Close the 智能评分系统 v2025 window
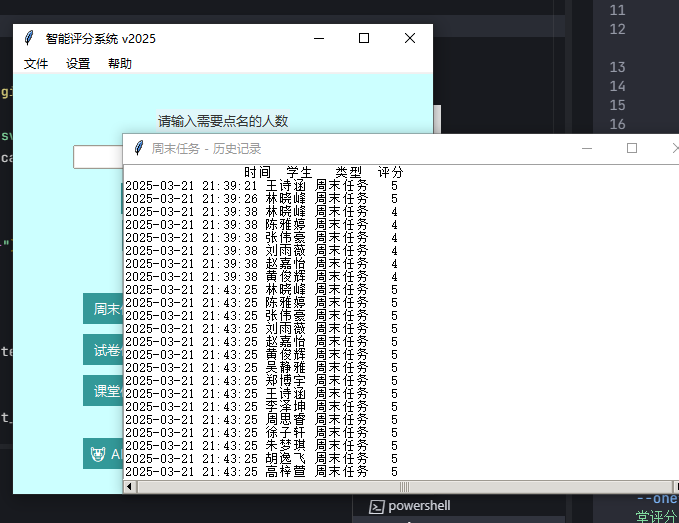 click(x=410, y=39)
